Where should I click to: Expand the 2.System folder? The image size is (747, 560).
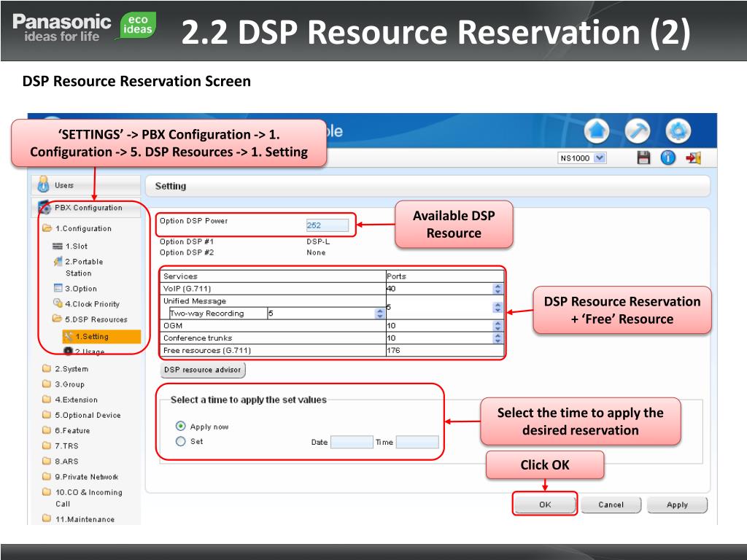(65, 369)
